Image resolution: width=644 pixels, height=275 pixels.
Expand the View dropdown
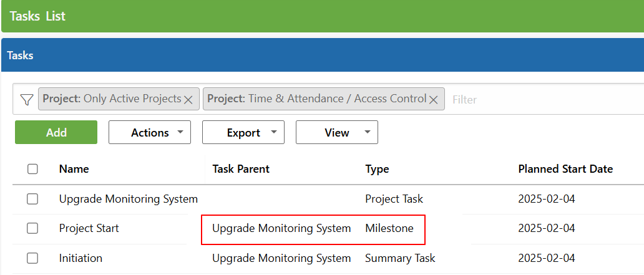click(337, 132)
